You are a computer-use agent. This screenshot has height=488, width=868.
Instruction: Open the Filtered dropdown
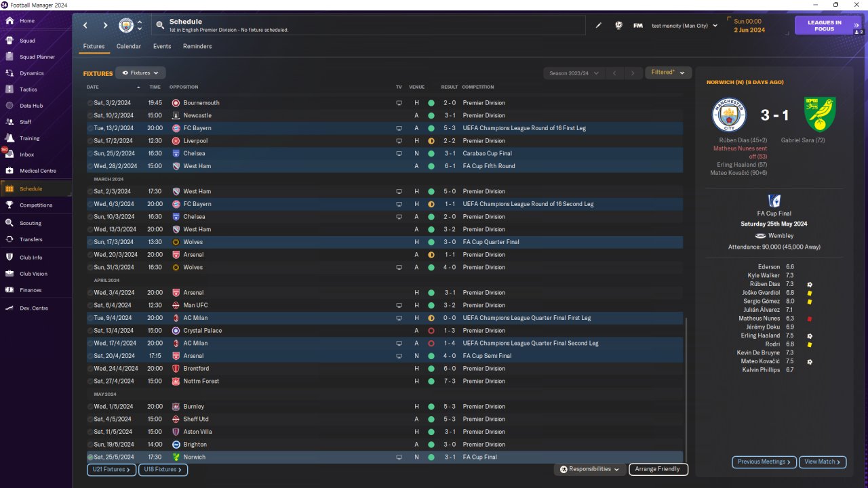668,73
